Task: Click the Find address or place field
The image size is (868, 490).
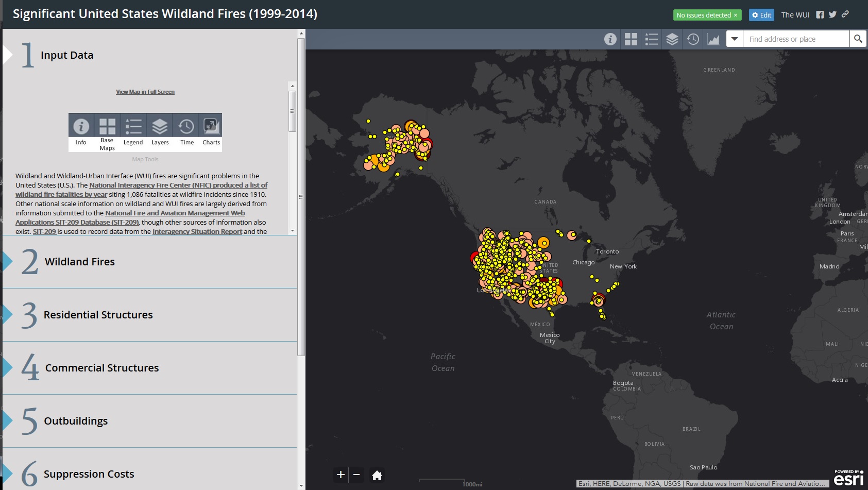Action: point(796,39)
